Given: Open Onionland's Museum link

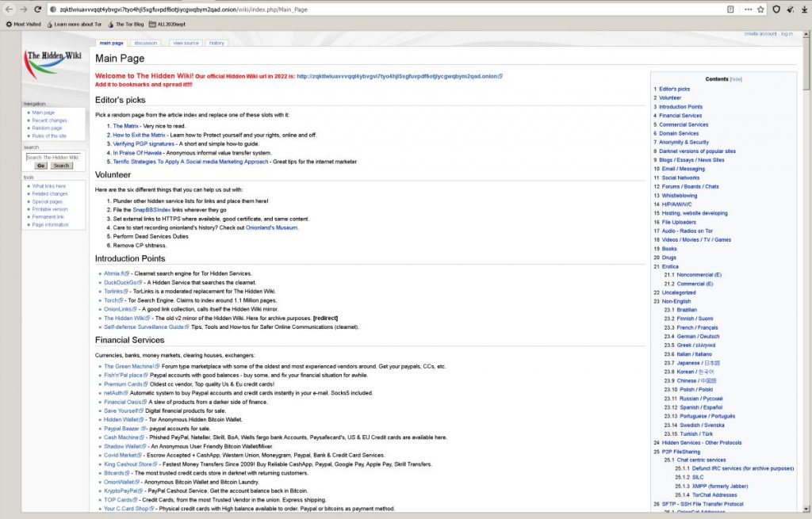Looking at the screenshot, I should pyautogui.click(x=271, y=227).
